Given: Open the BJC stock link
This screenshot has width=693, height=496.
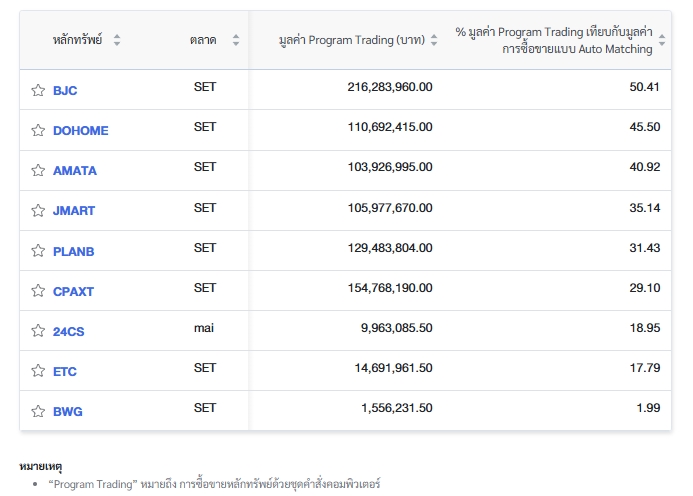Looking at the screenshot, I should click(x=65, y=91).
